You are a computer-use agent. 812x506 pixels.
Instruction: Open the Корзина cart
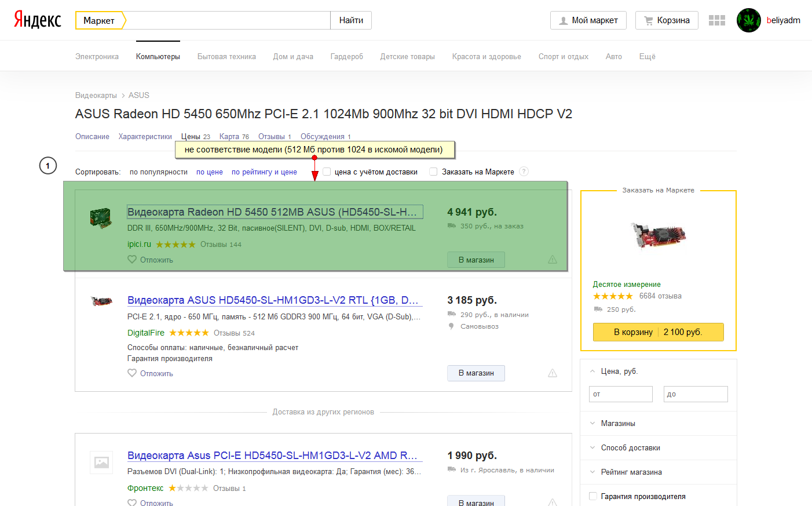[x=667, y=20]
